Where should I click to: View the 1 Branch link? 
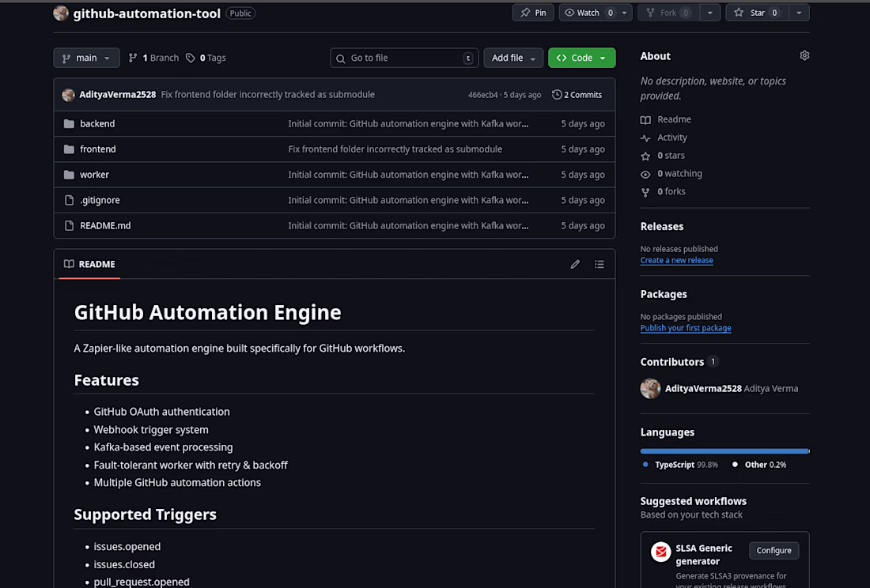coord(153,58)
